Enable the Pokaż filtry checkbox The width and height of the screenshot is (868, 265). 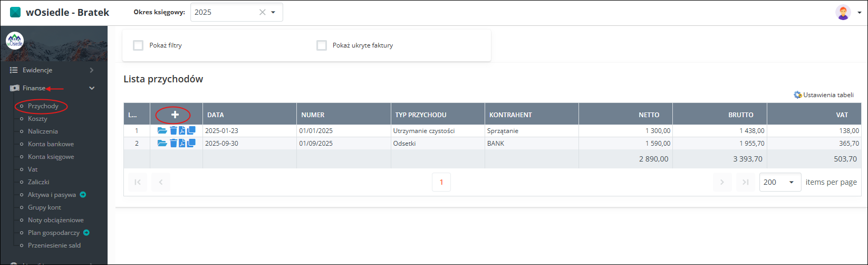(x=138, y=45)
